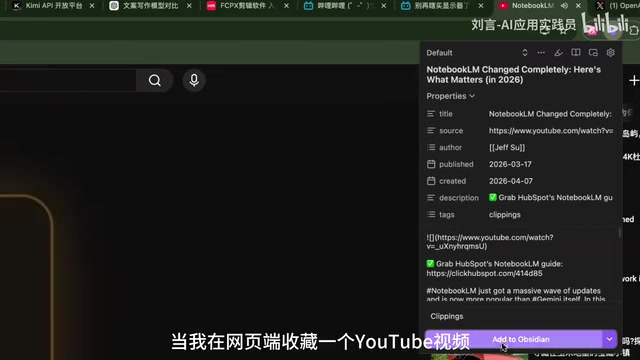Click the YouTube search magnifier button
Viewport: 640px width, 360px height.
tap(155, 80)
